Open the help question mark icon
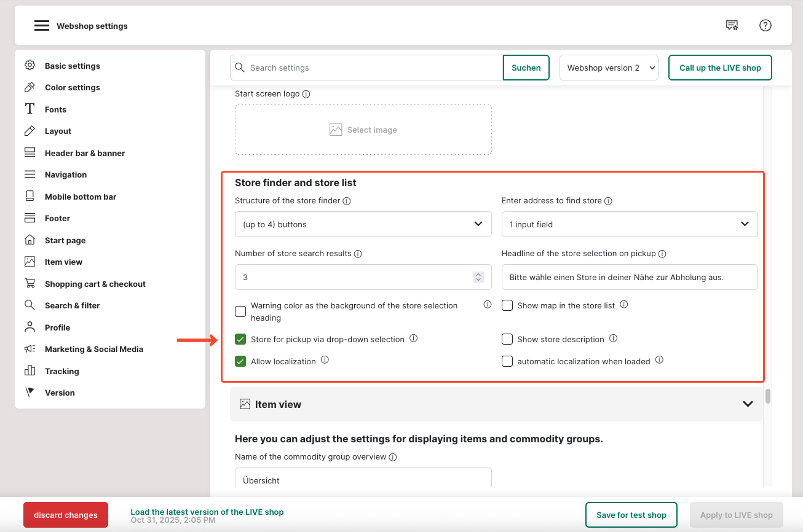The image size is (803, 532). point(765,25)
